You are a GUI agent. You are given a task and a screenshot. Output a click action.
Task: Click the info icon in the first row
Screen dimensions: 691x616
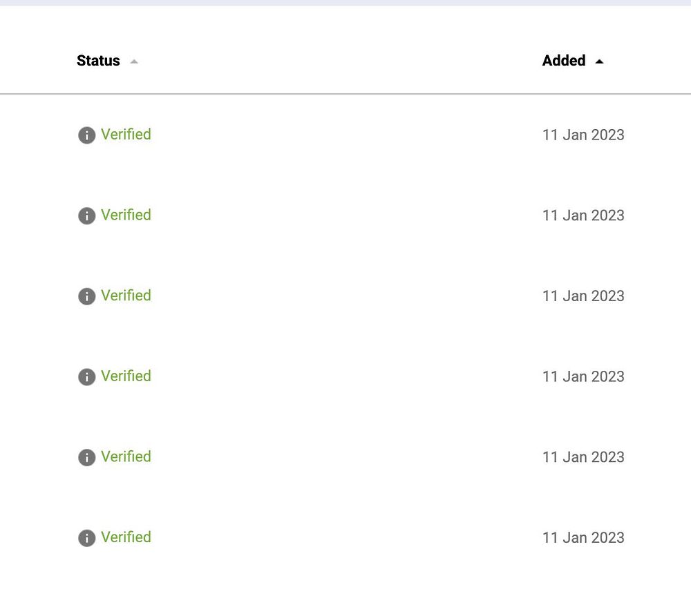coord(86,135)
